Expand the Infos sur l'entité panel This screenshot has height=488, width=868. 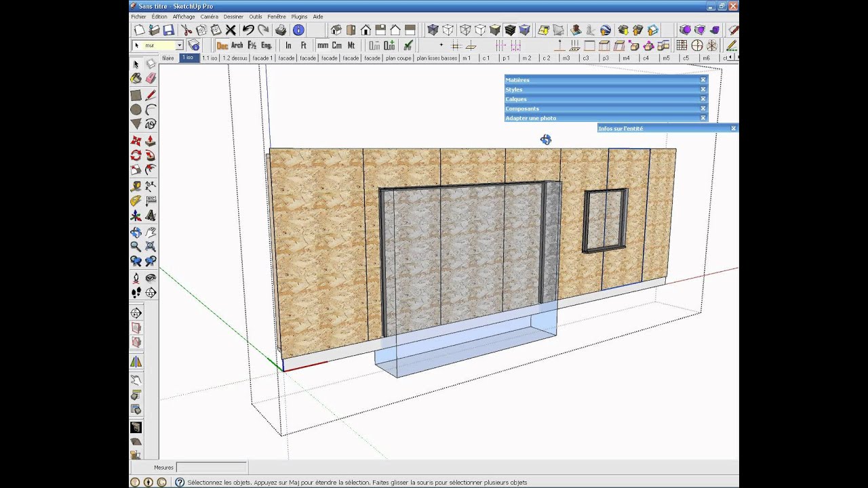[x=667, y=128]
